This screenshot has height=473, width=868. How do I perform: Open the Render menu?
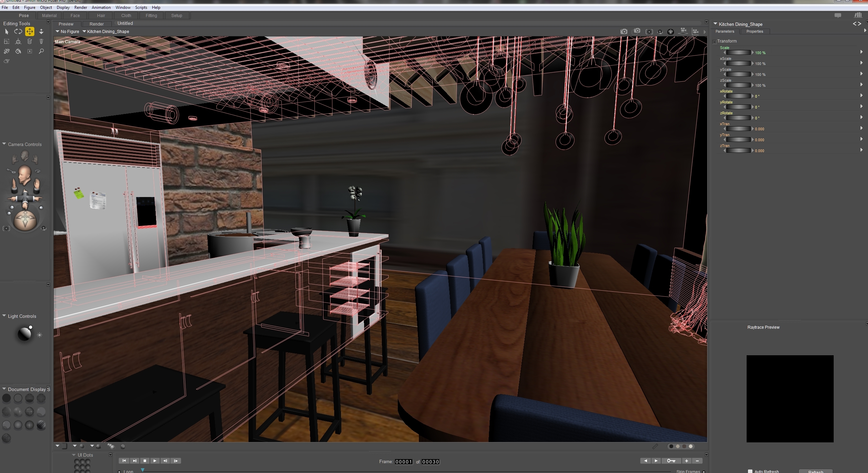[x=81, y=7]
